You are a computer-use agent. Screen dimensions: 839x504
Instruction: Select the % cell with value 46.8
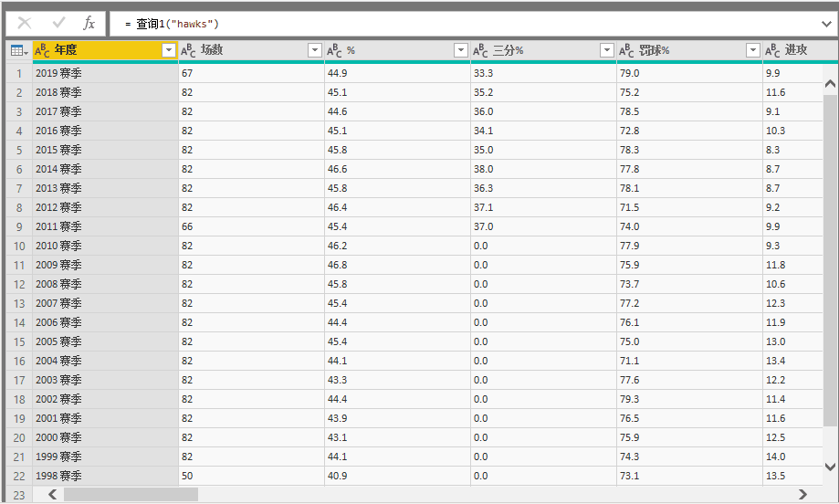point(397,266)
